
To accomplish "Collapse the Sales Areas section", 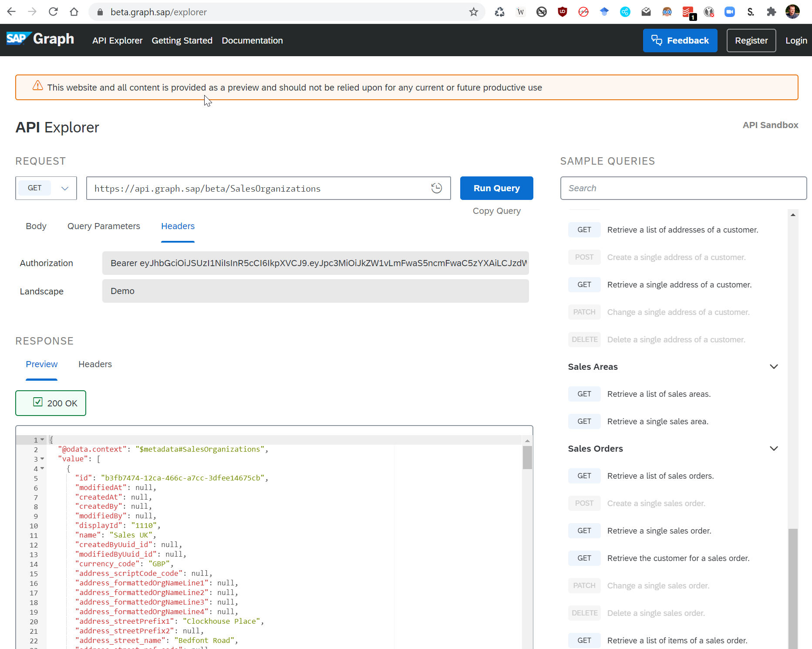I will 773,367.
